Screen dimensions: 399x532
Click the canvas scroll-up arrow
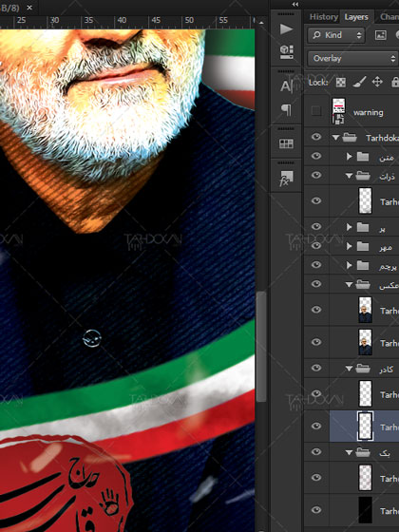point(261,23)
